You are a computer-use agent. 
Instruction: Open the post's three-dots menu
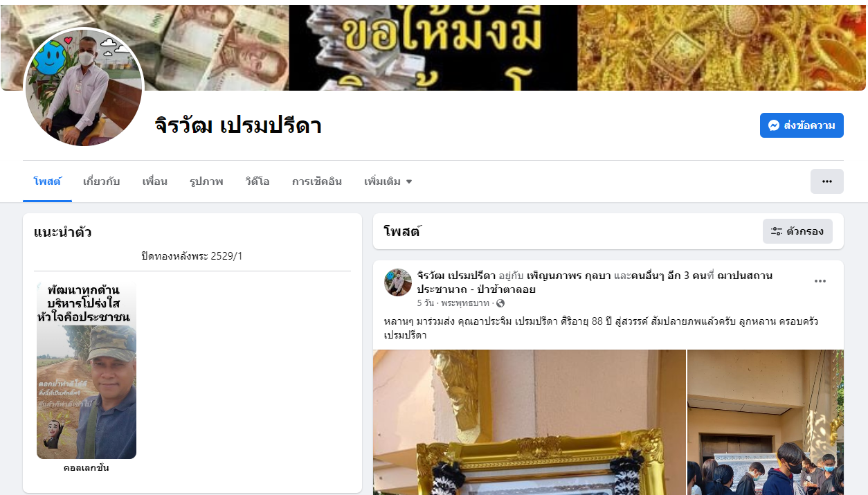click(x=820, y=281)
